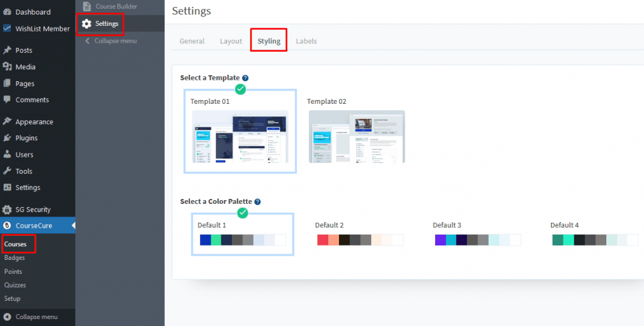Click the Pages stacked-sheets icon
The width and height of the screenshot is (644, 326).
[x=7, y=84]
